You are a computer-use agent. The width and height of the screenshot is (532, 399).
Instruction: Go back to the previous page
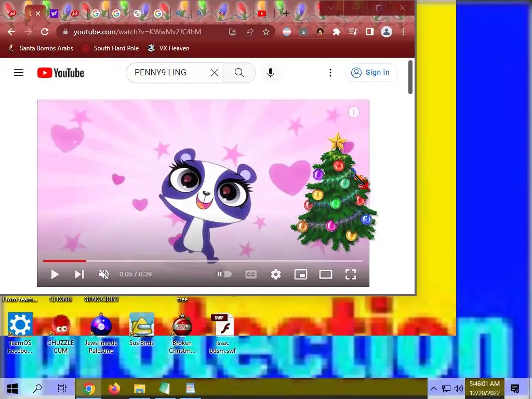pyautogui.click(x=11, y=32)
